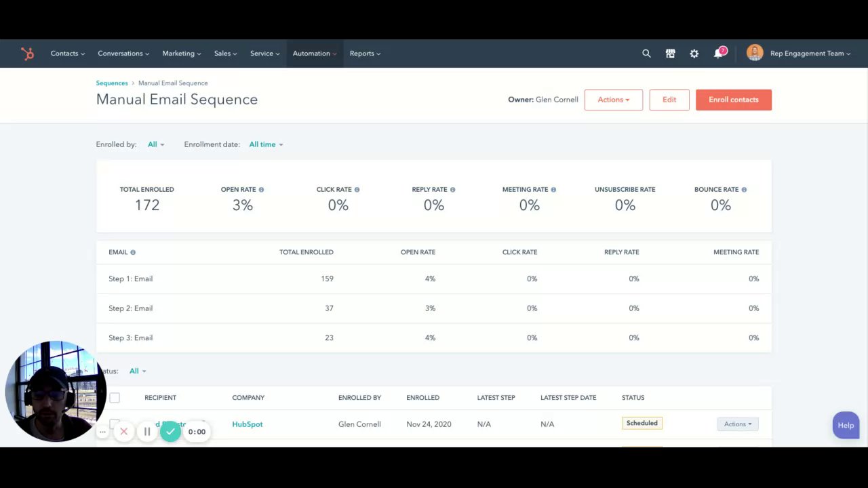Cancel recording with the red X
The image size is (868, 488).
[x=124, y=432]
